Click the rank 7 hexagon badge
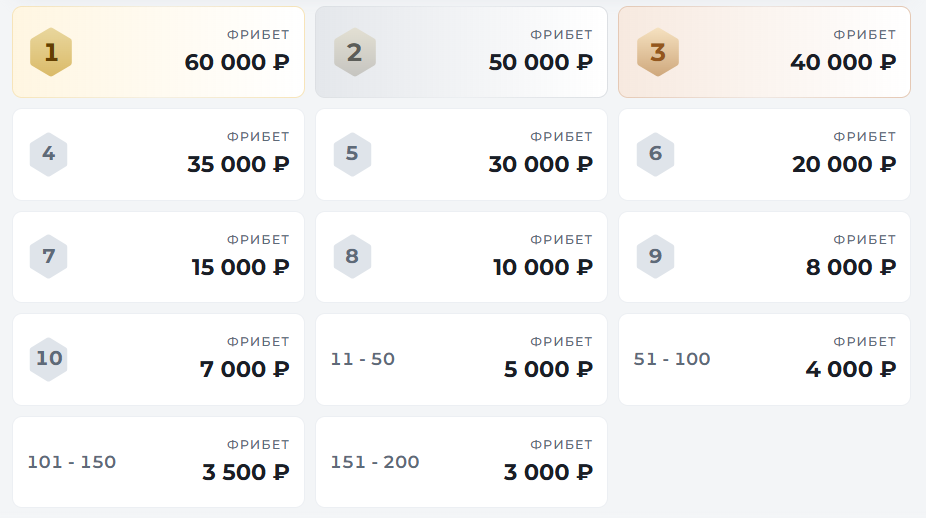 [49, 256]
